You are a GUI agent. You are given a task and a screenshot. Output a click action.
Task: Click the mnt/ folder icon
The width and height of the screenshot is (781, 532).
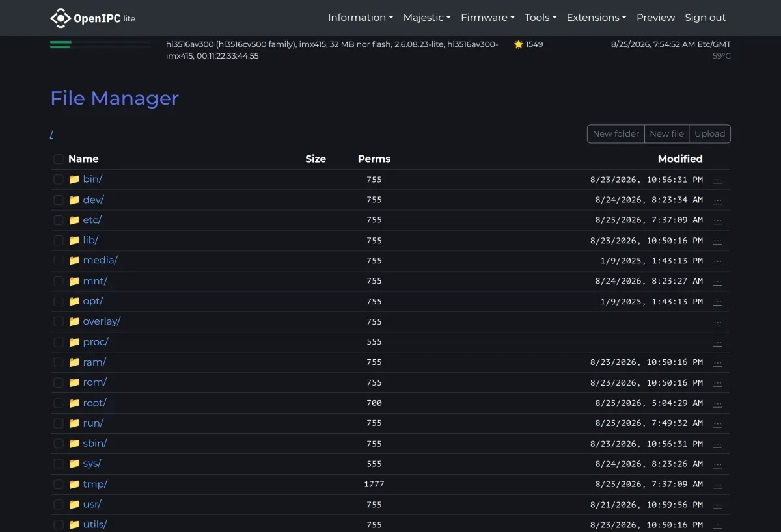point(74,281)
